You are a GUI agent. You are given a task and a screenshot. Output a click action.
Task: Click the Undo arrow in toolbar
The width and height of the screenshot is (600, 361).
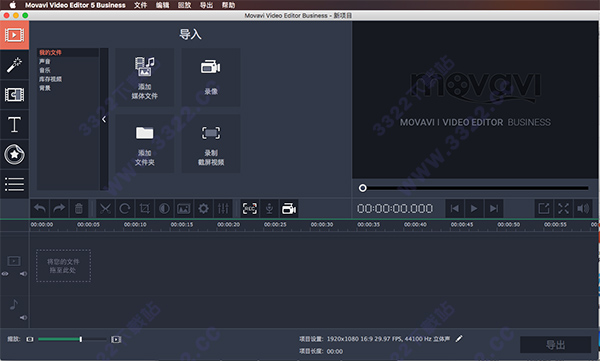[x=40, y=209]
